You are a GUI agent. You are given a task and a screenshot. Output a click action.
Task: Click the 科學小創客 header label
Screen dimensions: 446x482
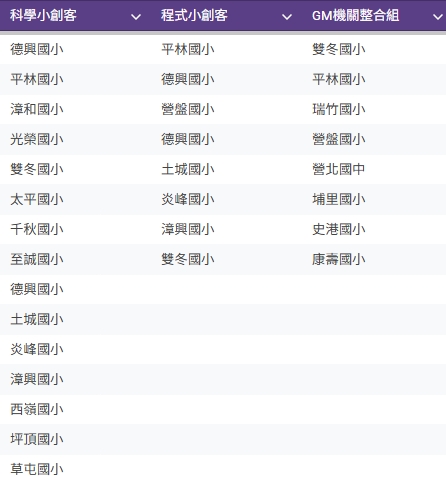[43, 15]
